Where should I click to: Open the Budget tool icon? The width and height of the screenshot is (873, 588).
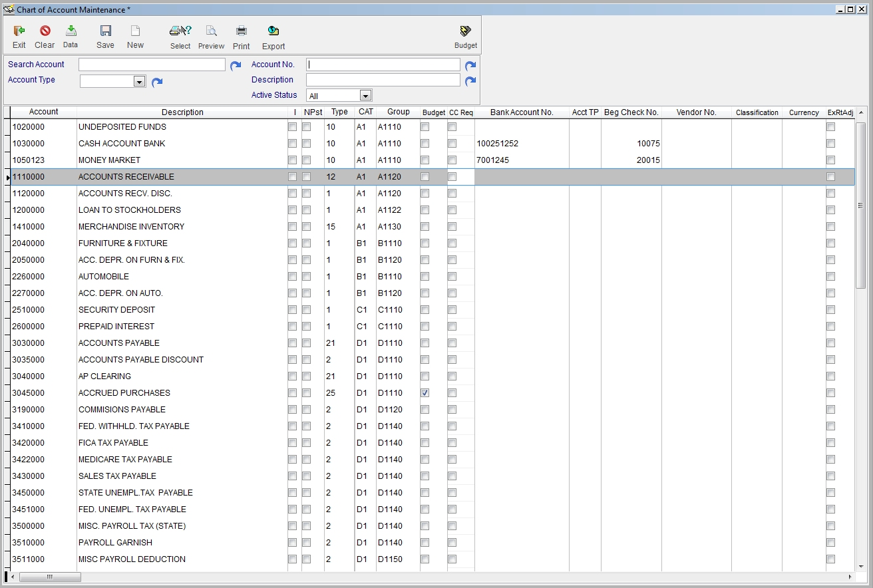[x=465, y=31]
